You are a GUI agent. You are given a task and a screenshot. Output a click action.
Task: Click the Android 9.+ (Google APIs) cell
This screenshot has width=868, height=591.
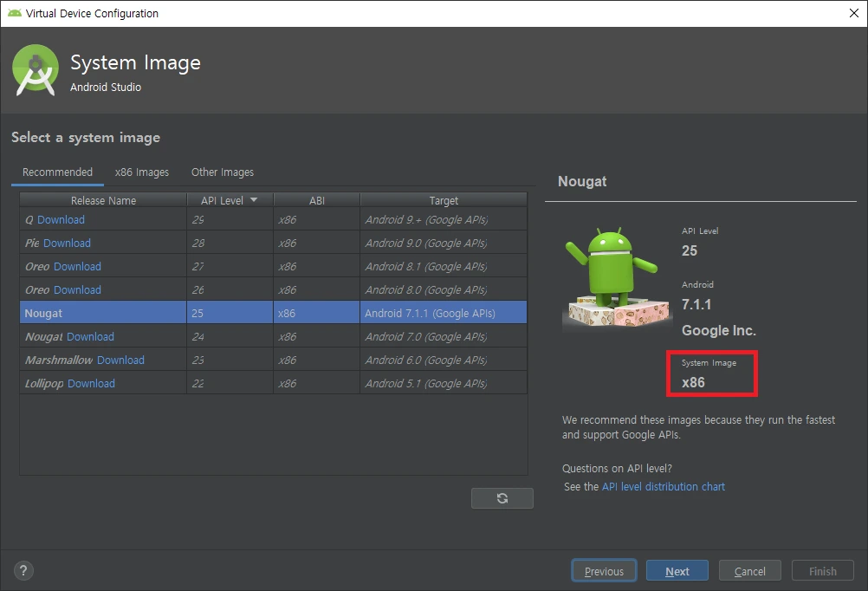[444, 220]
